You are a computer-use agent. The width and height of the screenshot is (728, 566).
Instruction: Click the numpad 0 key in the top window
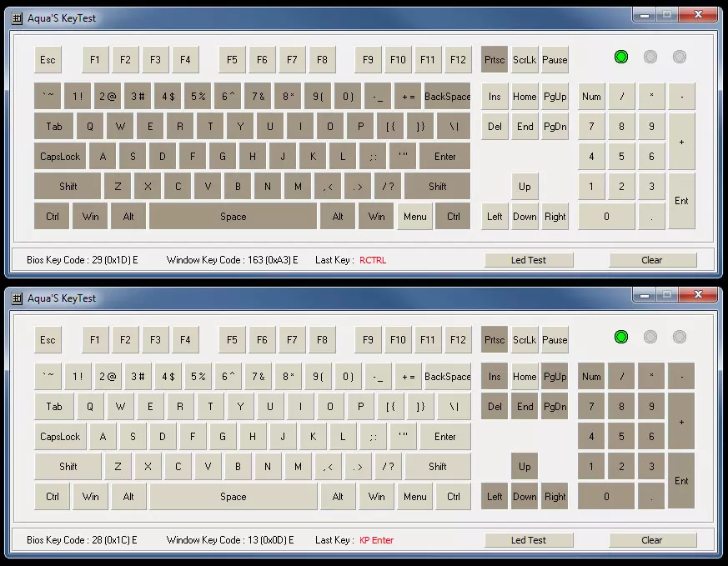click(606, 216)
